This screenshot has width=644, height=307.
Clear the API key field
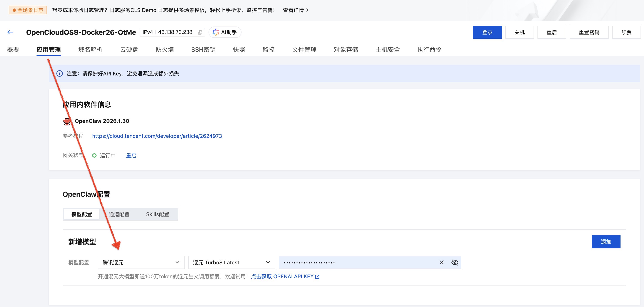click(442, 262)
